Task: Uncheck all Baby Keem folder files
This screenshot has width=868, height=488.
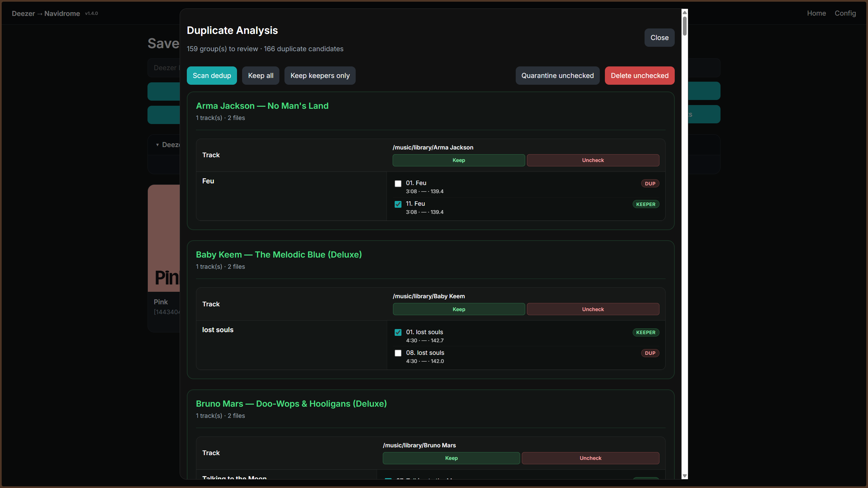Action: (x=593, y=309)
